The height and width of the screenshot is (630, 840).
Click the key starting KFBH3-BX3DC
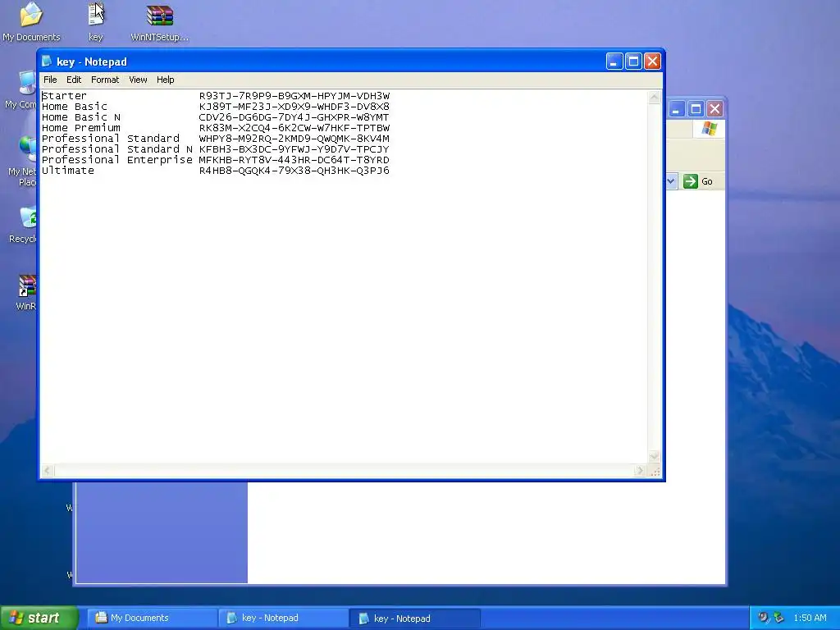[294, 149]
